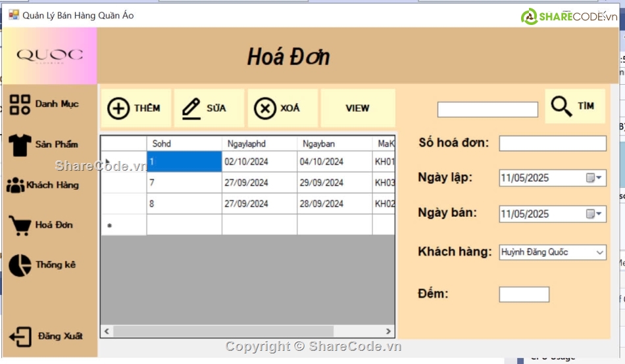Open Sản Phẩm via the shirt icon

20,145
